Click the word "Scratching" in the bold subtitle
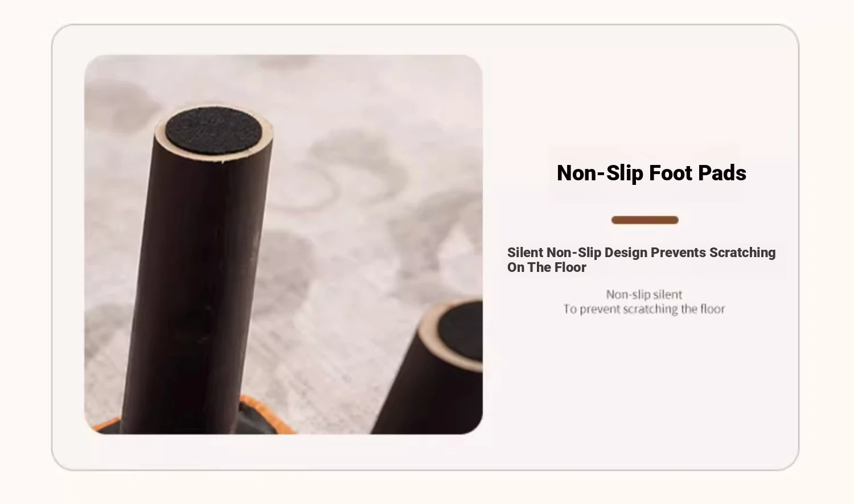This screenshot has height=504, width=854. click(742, 253)
